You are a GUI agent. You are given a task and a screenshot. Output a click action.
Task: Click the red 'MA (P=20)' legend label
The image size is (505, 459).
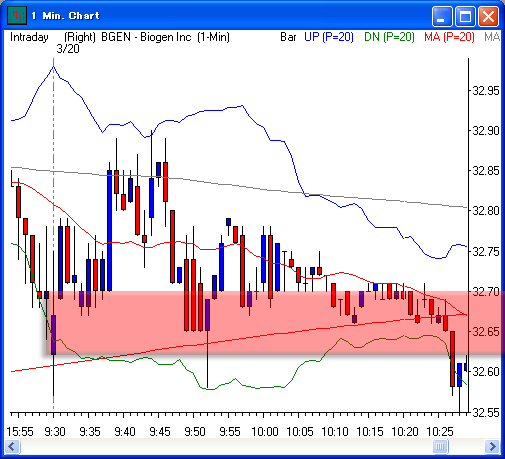point(449,37)
